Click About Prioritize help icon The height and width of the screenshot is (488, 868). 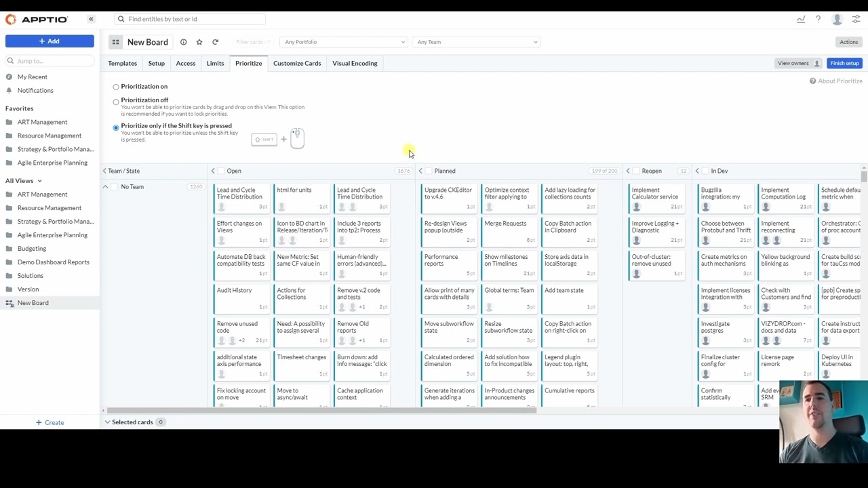click(812, 81)
